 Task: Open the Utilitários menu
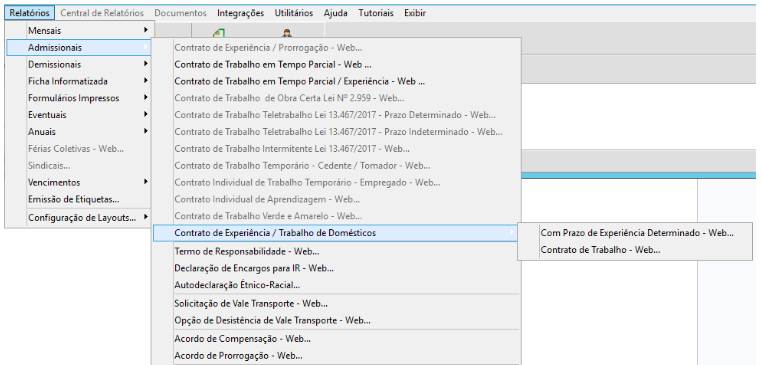[x=294, y=13]
